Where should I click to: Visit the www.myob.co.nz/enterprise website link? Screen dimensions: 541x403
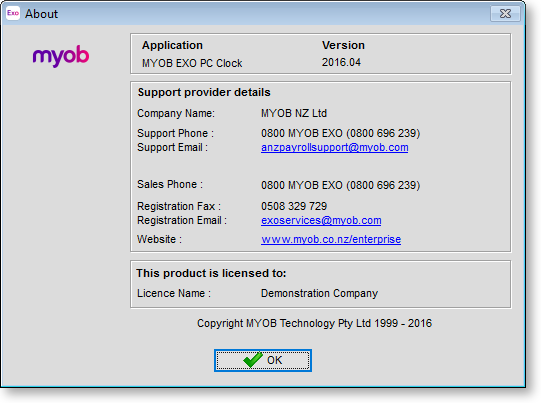(331, 239)
